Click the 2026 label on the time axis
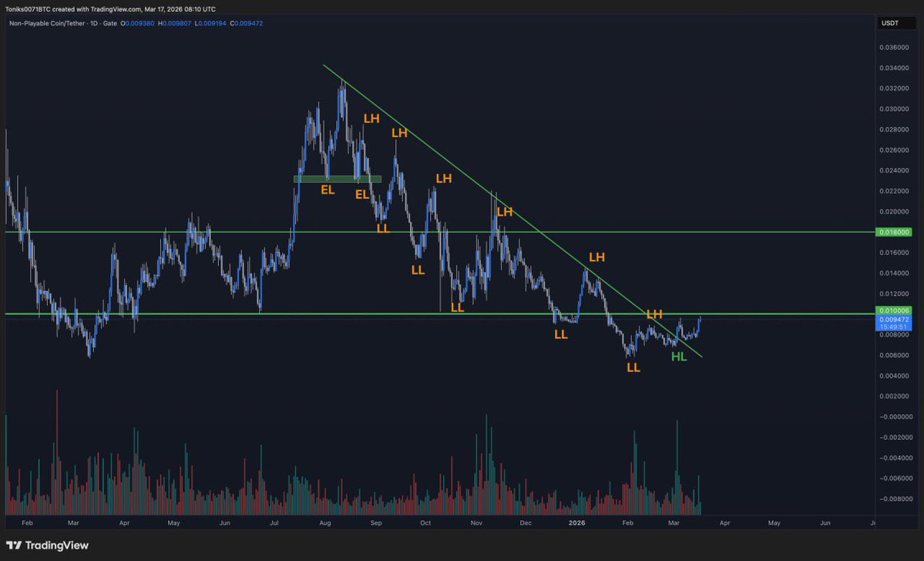 pyautogui.click(x=576, y=522)
